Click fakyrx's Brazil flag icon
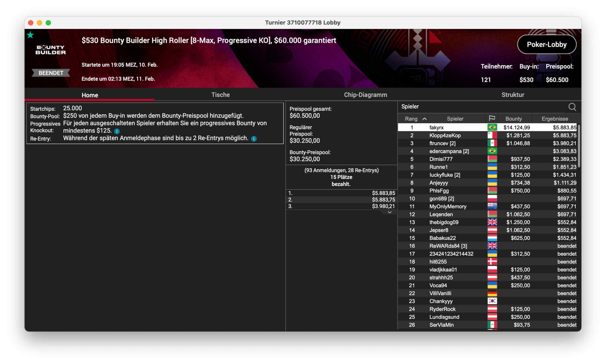 point(492,127)
